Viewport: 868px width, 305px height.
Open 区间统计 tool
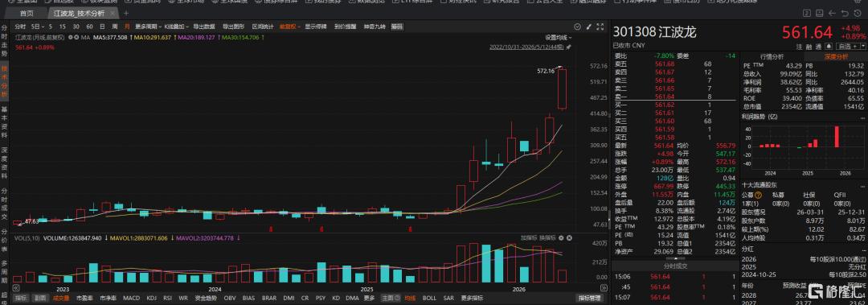tap(262, 26)
